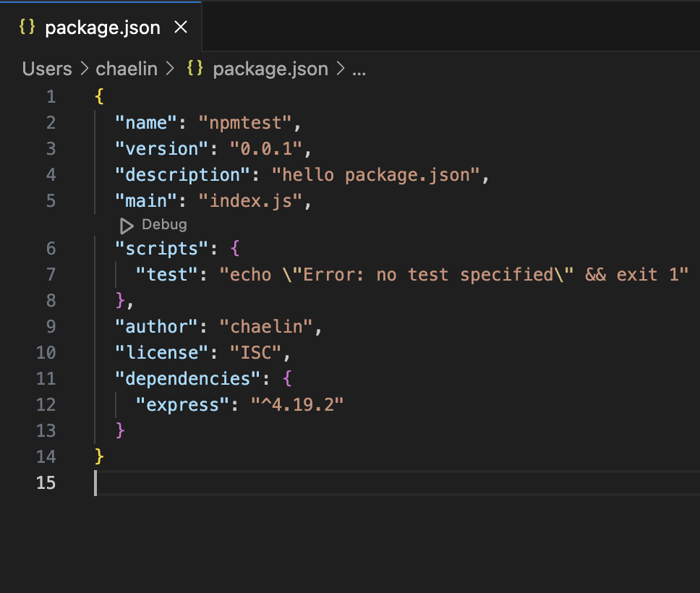Click the opening brace after "scripts"
Viewport: 700px width, 593px height.
point(235,248)
